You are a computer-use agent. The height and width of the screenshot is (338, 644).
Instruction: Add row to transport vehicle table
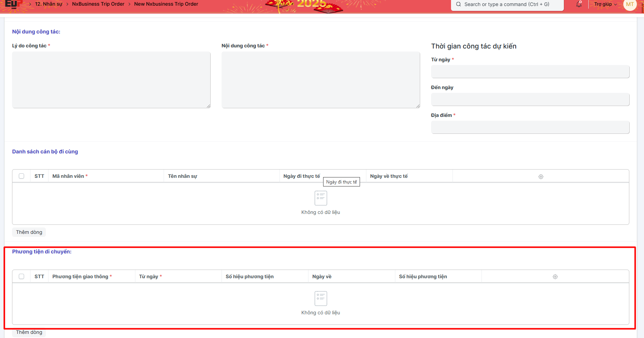29,332
